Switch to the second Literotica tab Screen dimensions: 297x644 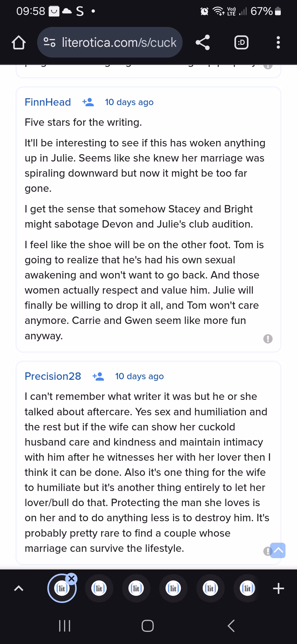pyautogui.click(x=99, y=589)
